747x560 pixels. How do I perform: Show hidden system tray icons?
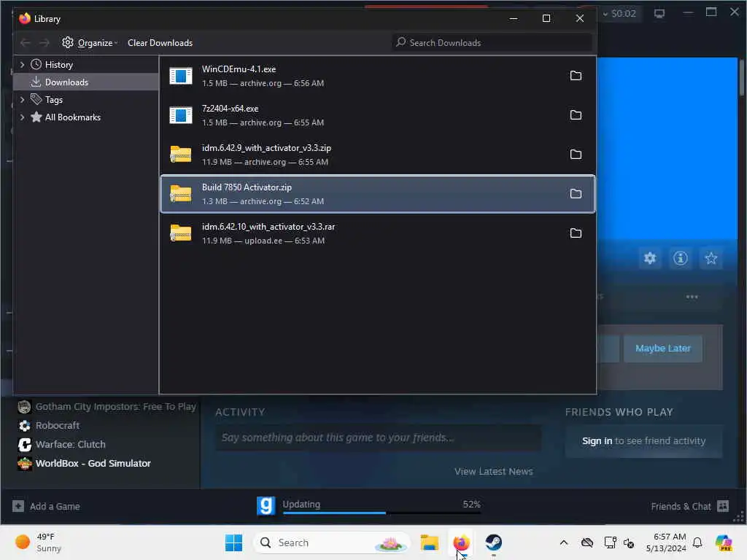(564, 542)
